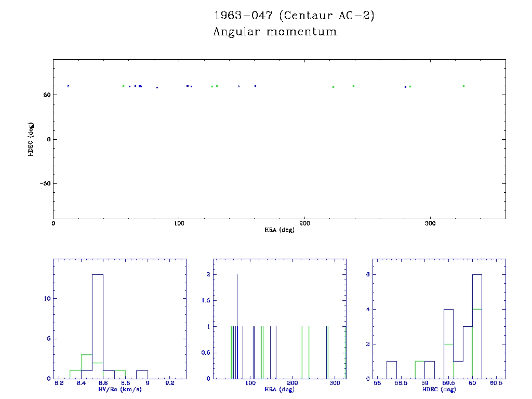The image size is (532, 399).
Task: Click the HV/Re (km/s) axis label
Action: point(119,389)
